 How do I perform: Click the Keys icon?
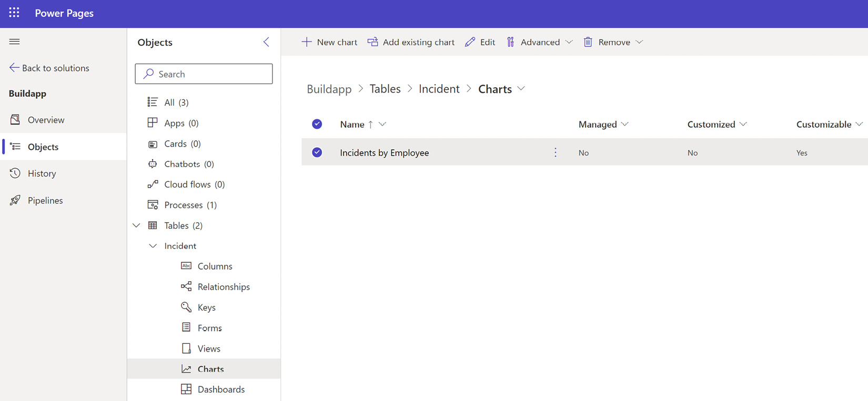pyautogui.click(x=186, y=307)
